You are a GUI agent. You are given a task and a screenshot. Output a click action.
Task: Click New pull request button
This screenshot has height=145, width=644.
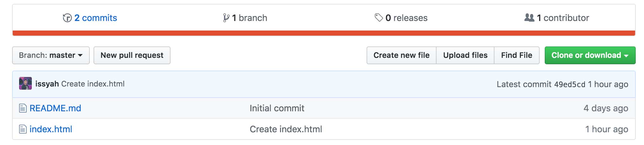tap(132, 55)
